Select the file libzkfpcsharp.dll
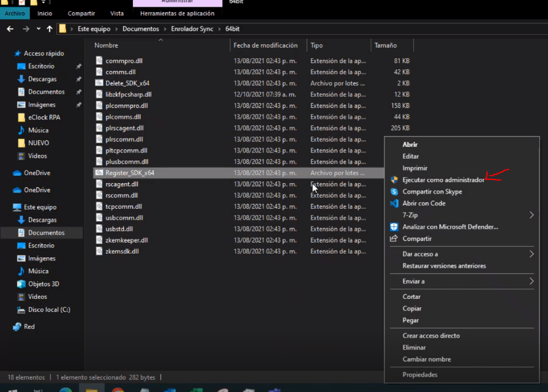 click(129, 94)
